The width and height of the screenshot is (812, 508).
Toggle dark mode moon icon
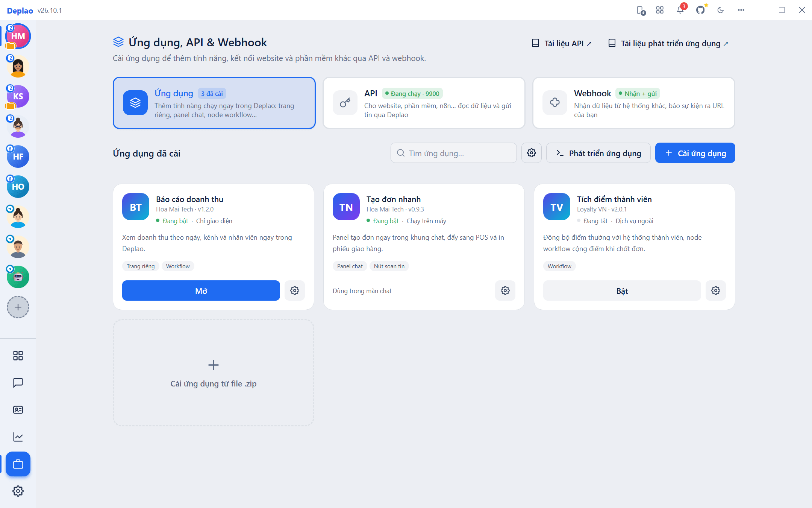coord(721,10)
